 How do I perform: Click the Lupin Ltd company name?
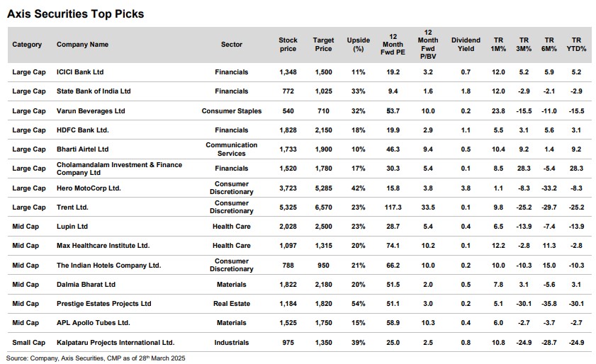tap(72, 227)
